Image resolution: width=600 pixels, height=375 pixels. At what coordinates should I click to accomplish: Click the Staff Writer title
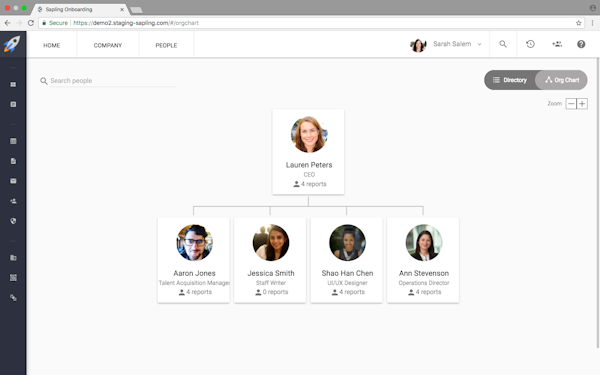tap(271, 283)
